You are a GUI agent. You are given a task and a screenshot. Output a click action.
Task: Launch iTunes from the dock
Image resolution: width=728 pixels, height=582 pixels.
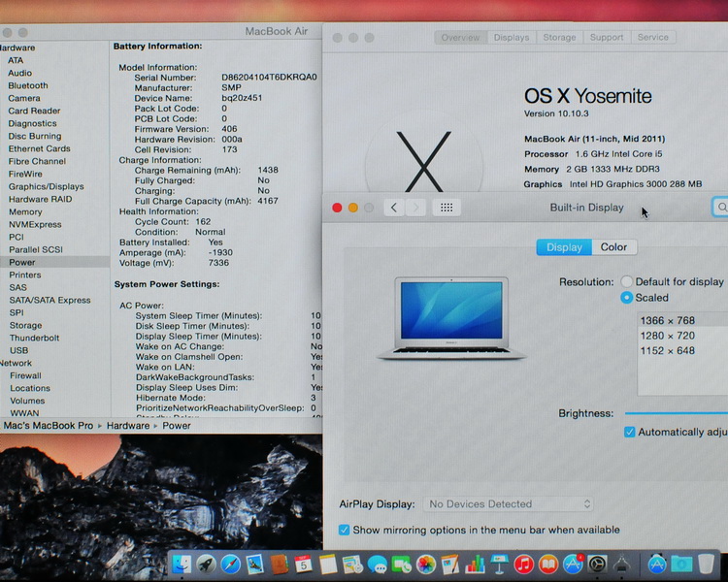(524, 565)
